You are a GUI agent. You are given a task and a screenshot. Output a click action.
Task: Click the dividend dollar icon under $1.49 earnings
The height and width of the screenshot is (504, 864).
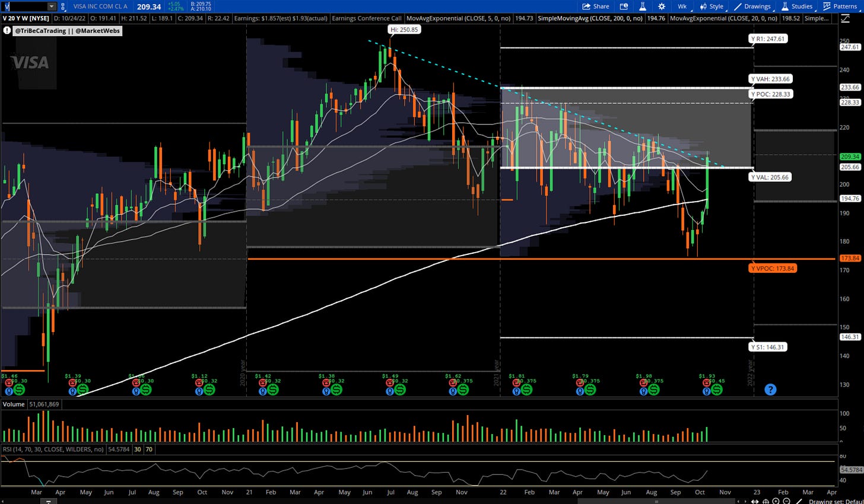(x=399, y=390)
